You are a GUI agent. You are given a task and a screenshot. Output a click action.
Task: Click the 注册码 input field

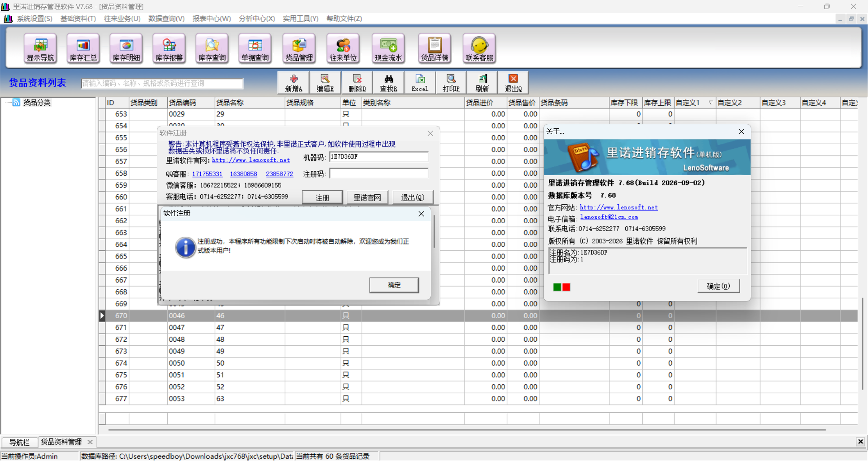[379, 174]
